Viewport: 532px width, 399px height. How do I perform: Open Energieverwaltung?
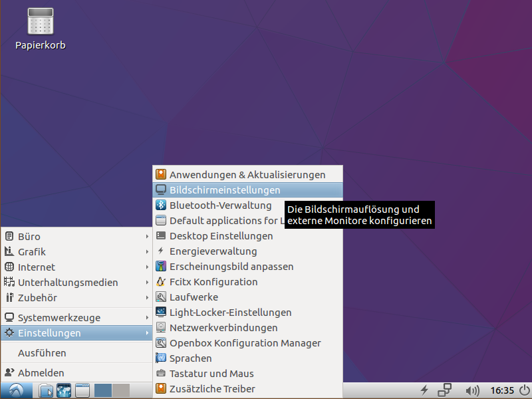pos(247,251)
